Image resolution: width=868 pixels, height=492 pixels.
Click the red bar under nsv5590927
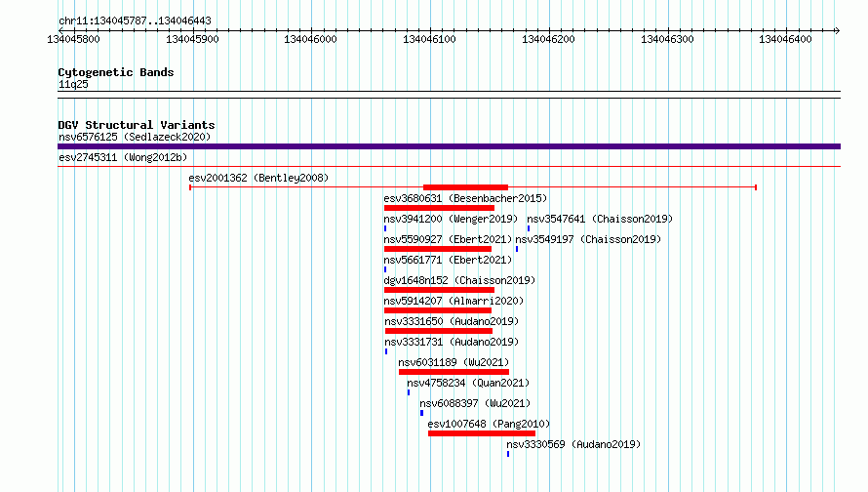tap(438, 249)
